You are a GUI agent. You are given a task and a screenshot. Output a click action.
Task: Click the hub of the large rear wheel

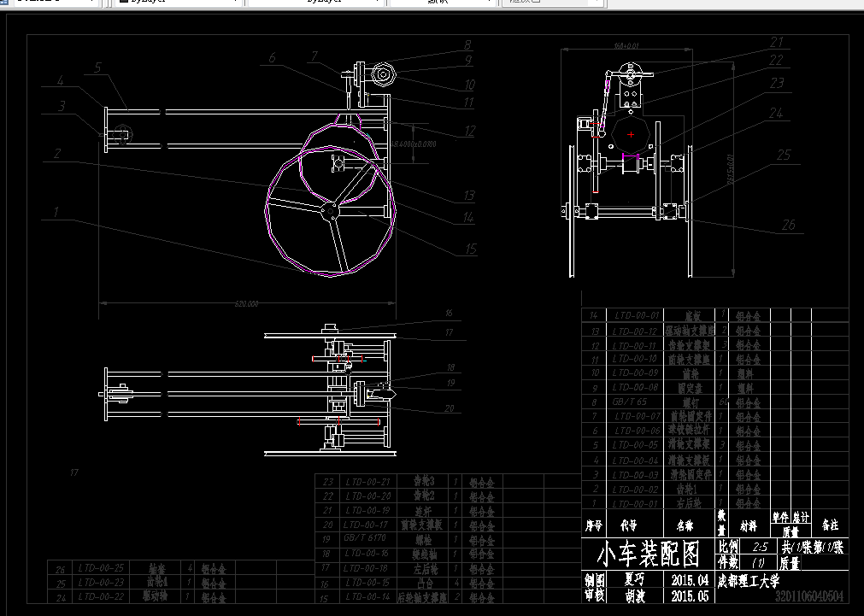(331, 210)
